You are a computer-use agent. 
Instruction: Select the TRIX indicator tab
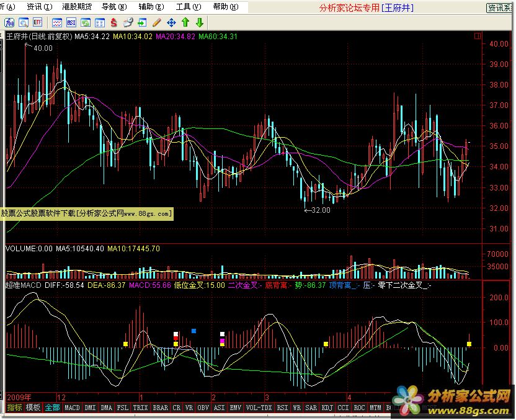point(141,408)
